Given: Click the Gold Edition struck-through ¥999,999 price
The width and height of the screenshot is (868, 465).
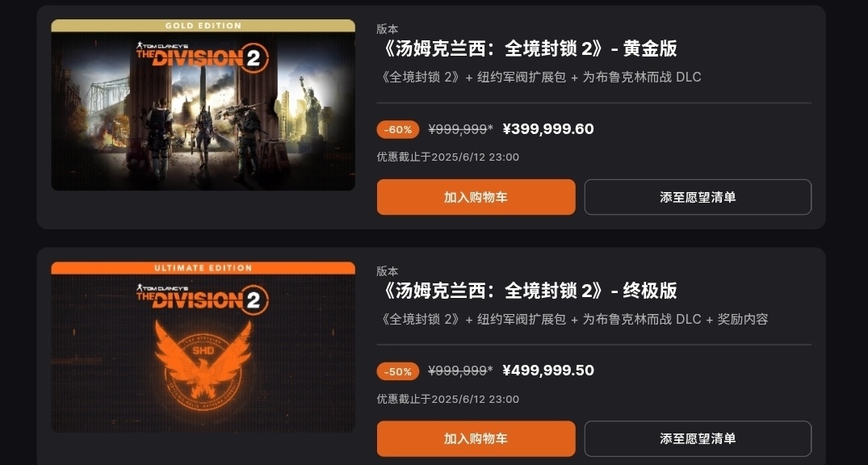Looking at the screenshot, I should coord(460,129).
